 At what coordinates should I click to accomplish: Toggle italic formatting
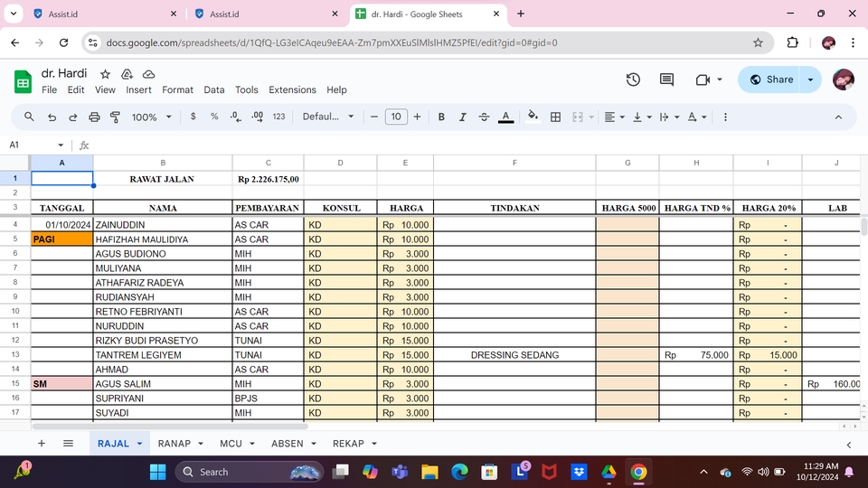point(463,117)
